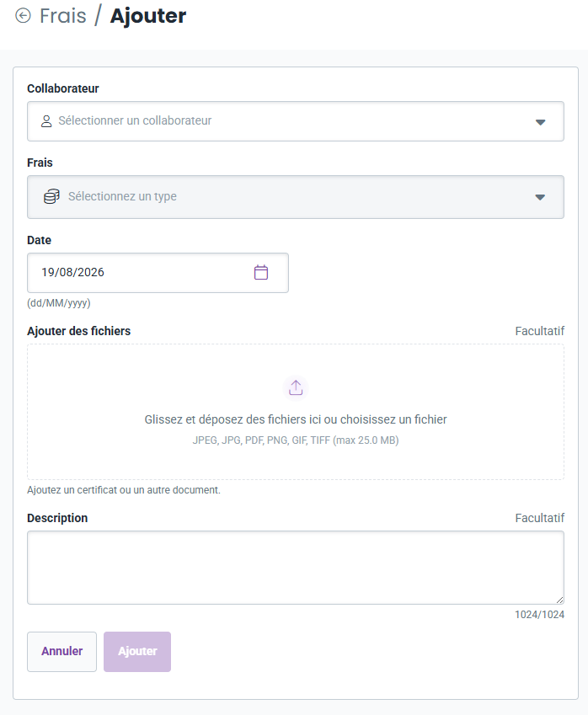The height and width of the screenshot is (715, 588).
Task: Focus the date field showing 19/08/2026
Action: coord(158,273)
